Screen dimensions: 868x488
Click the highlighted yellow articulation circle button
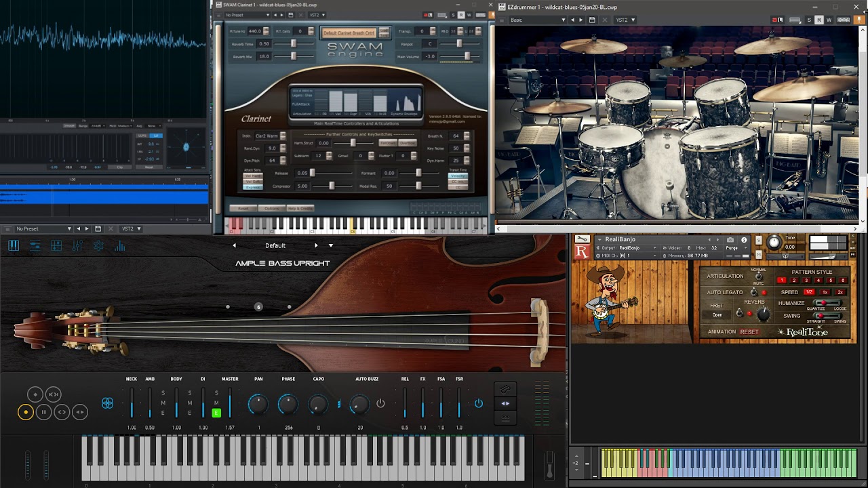(25, 411)
